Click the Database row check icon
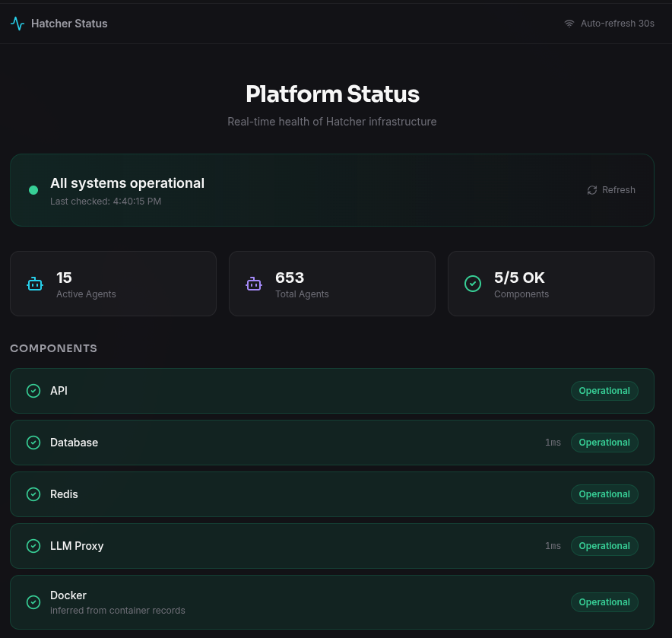Image resolution: width=672 pixels, height=638 pixels. (x=33, y=443)
